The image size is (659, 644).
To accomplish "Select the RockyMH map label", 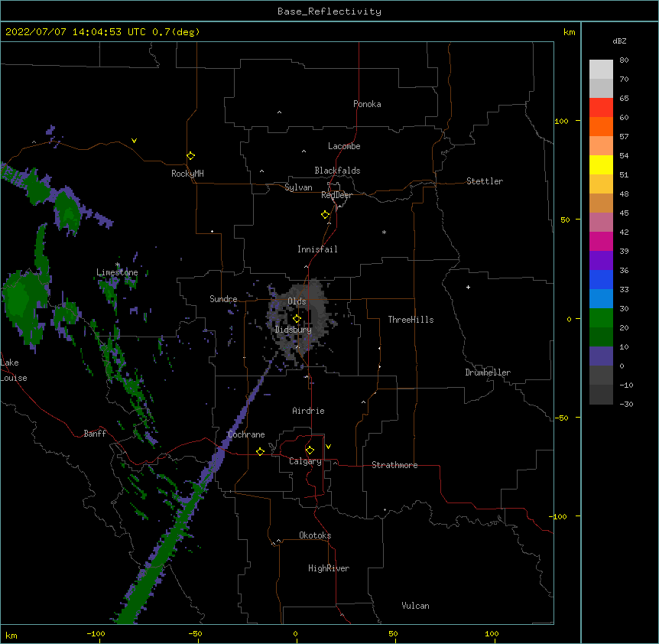I will click(187, 174).
